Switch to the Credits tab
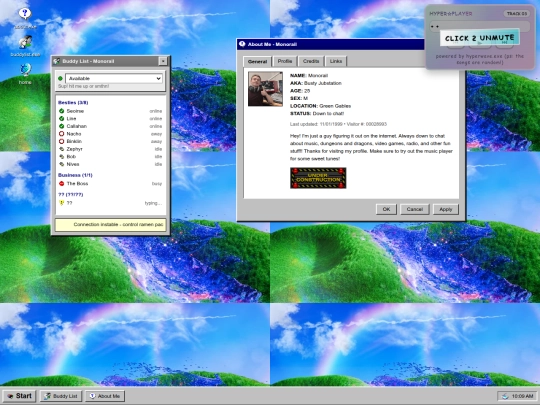540x405 pixels. [311, 61]
